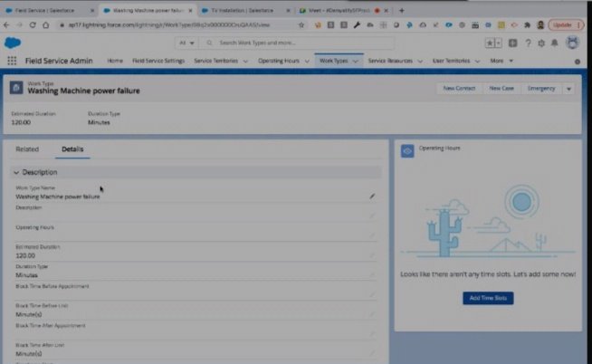Screen dimensions: 592x364
Task: Edit Work Type Name with pencil icon
Action: pos(372,196)
